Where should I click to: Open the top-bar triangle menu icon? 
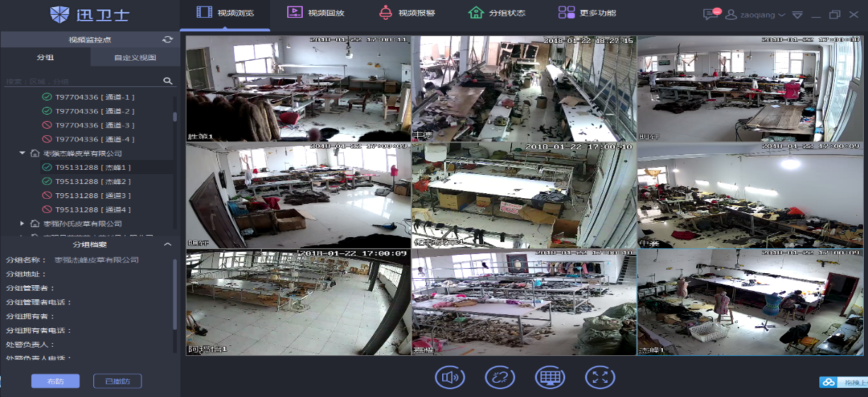(x=797, y=15)
